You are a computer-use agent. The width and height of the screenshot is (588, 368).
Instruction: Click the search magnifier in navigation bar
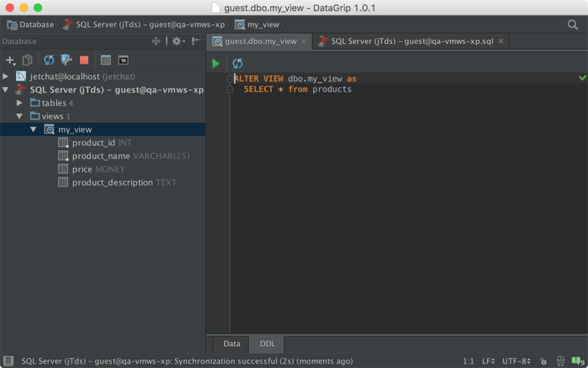tap(573, 25)
